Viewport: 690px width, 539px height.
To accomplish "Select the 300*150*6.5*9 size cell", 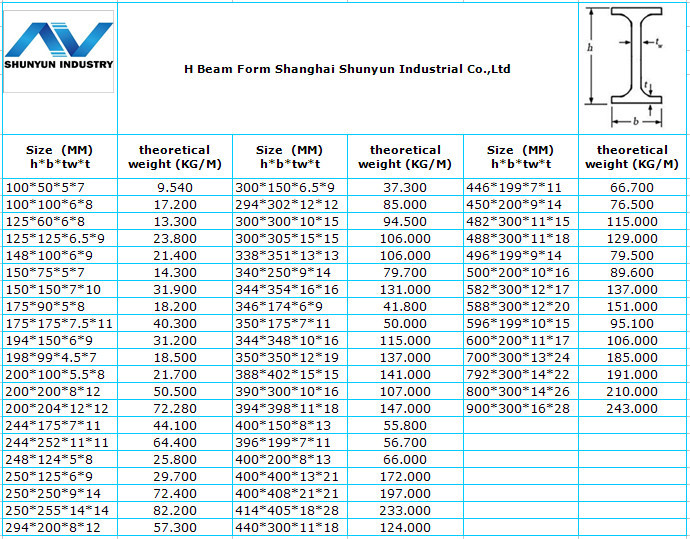I will [x=285, y=187].
